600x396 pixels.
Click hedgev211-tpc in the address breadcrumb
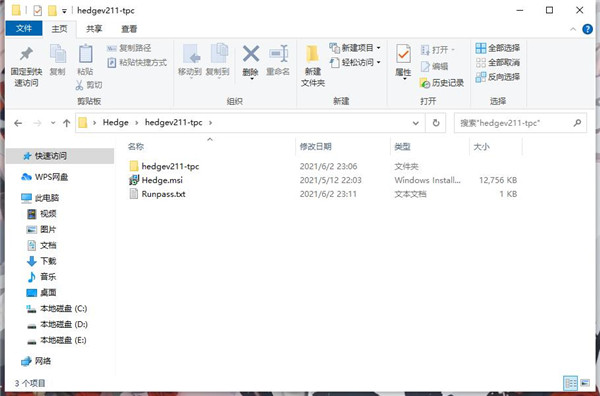173,123
